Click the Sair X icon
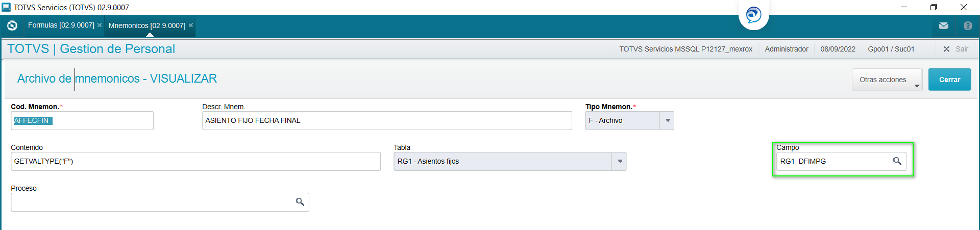Screen dimensions: 980x230 click(946, 49)
